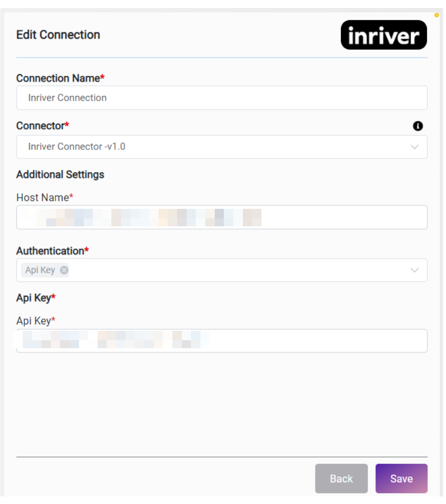Expand the Connector dropdown chevron
Image resolution: width=446 pixels, height=504 pixels.
pos(415,147)
